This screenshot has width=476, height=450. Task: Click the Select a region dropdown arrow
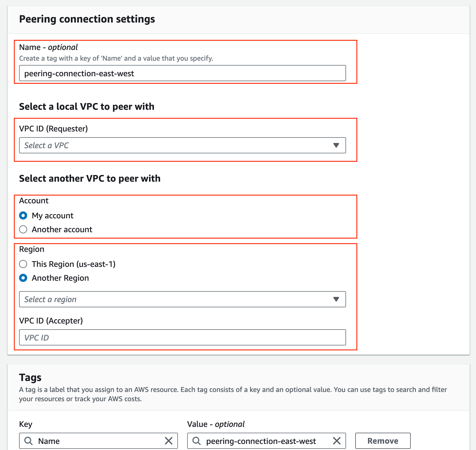[x=336, y=299]
